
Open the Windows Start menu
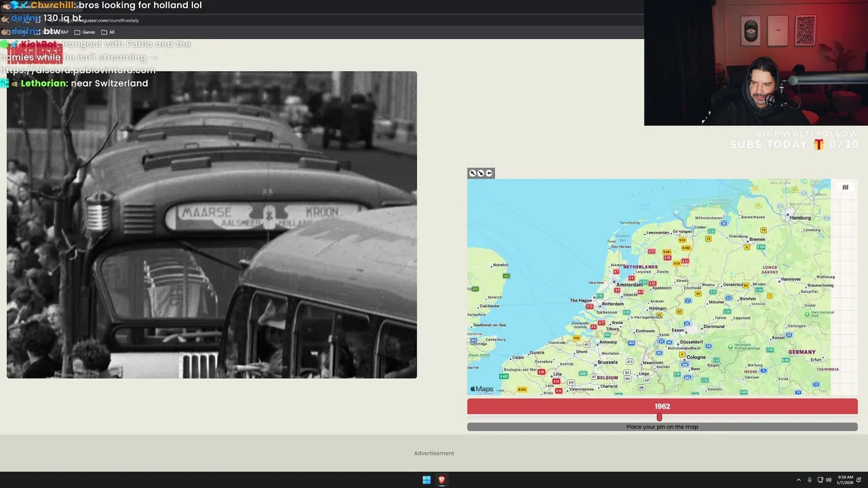click(x=427, y=480)
